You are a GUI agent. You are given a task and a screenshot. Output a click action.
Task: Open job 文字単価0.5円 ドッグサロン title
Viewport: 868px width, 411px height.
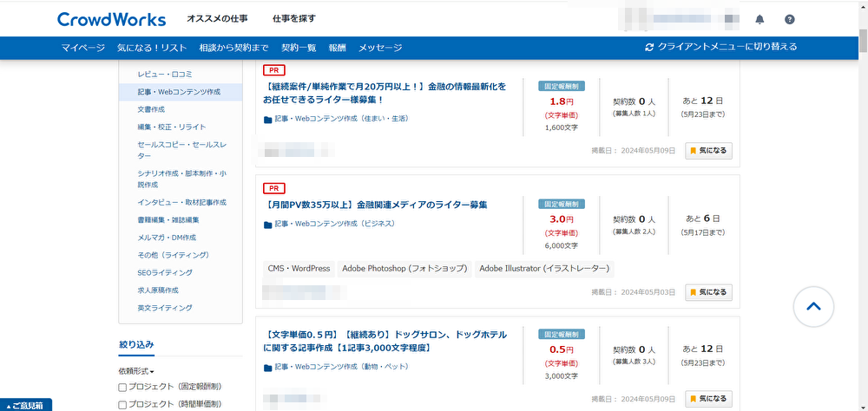385,342
